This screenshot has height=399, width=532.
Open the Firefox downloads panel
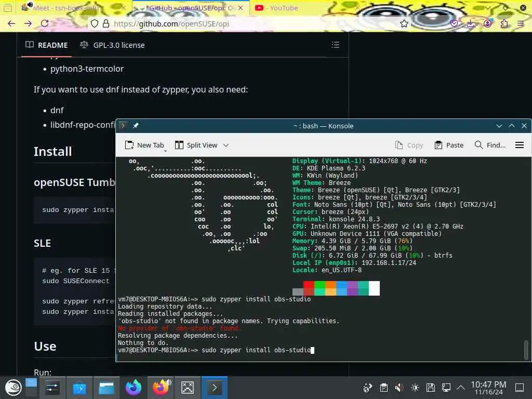click(471, 23)
